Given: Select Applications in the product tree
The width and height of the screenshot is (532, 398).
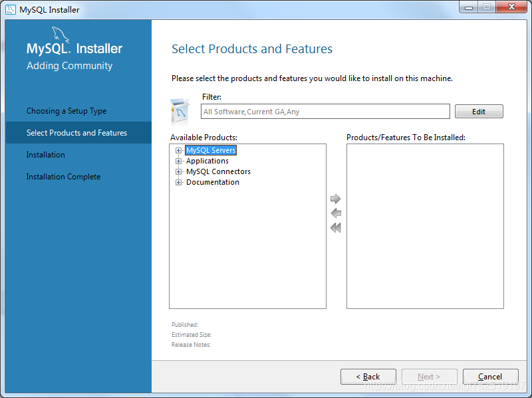Looking at the screenshot, I should pos(207,161).
